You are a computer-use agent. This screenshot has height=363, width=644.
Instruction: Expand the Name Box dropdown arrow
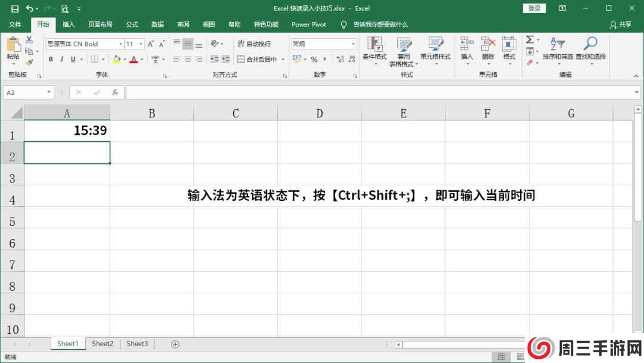point(49,92)
